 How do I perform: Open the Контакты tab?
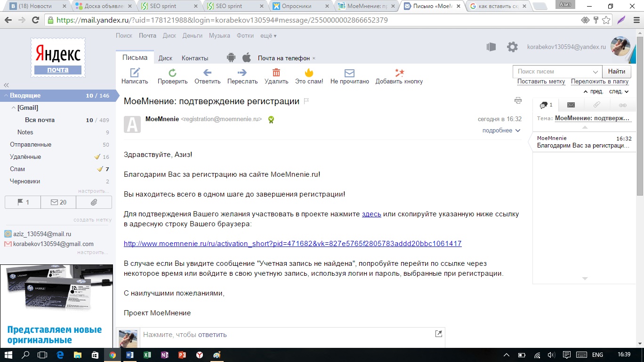(x=195, y=58)
